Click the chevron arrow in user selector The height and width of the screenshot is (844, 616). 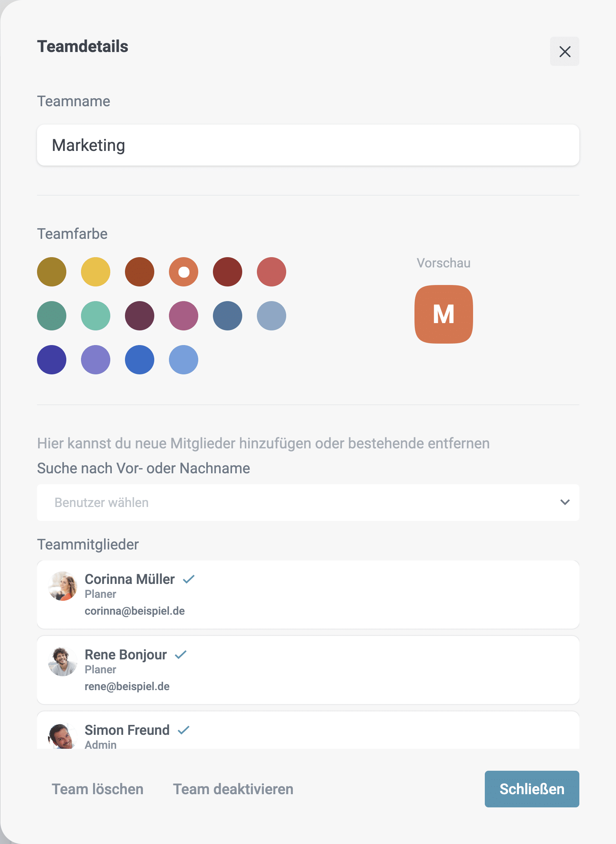tap(565, 503)
